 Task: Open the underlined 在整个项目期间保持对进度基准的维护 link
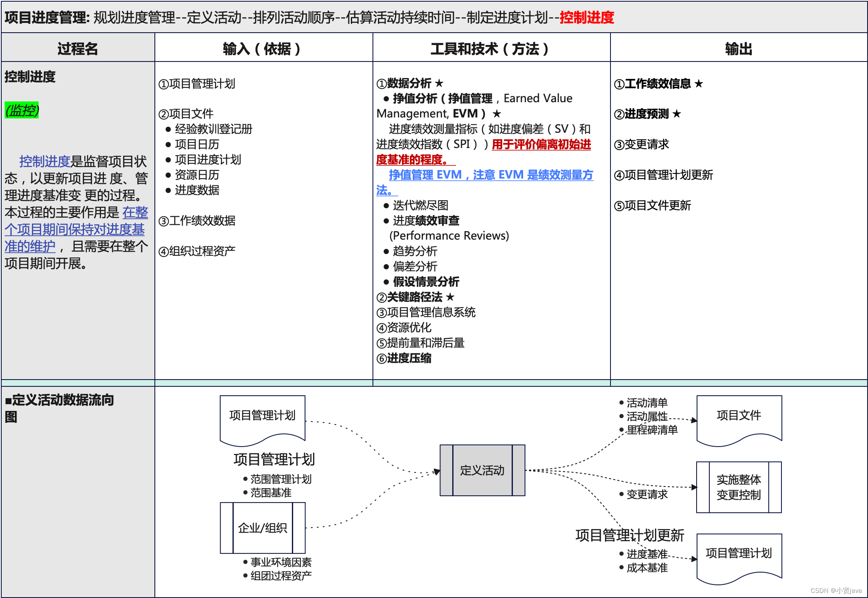76,229
